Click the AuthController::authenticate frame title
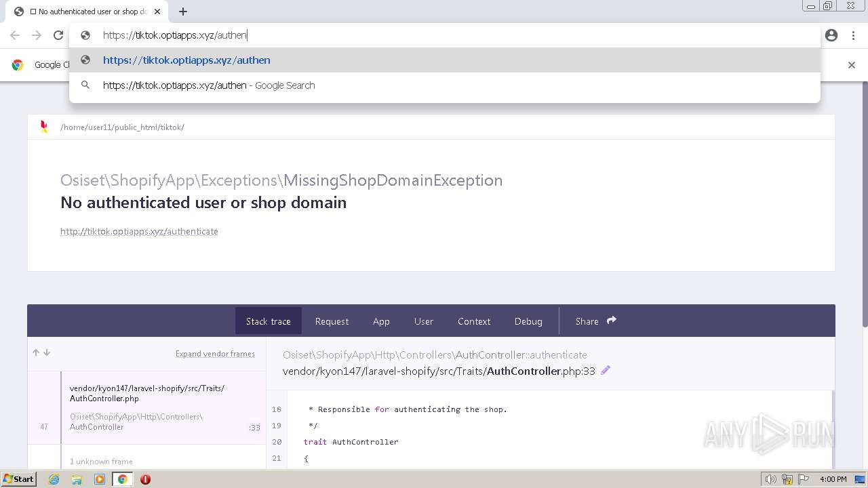The height and width of the screenshot is (488, 868). coord(435,354)
